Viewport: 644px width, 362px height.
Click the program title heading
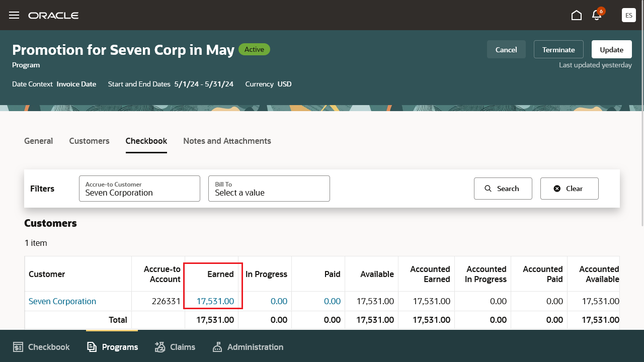(x=123, y=50)
